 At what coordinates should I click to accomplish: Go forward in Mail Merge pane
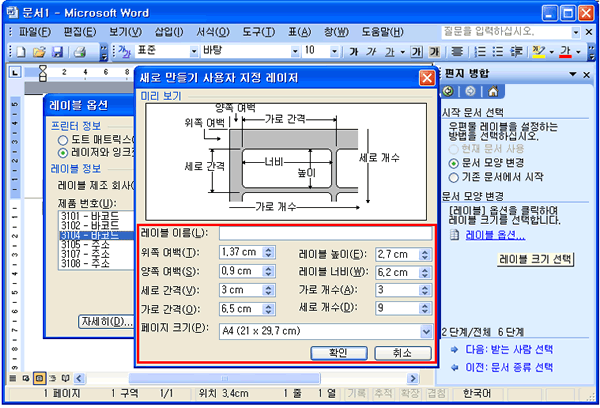pyautogui.click(x=470, y=91)
